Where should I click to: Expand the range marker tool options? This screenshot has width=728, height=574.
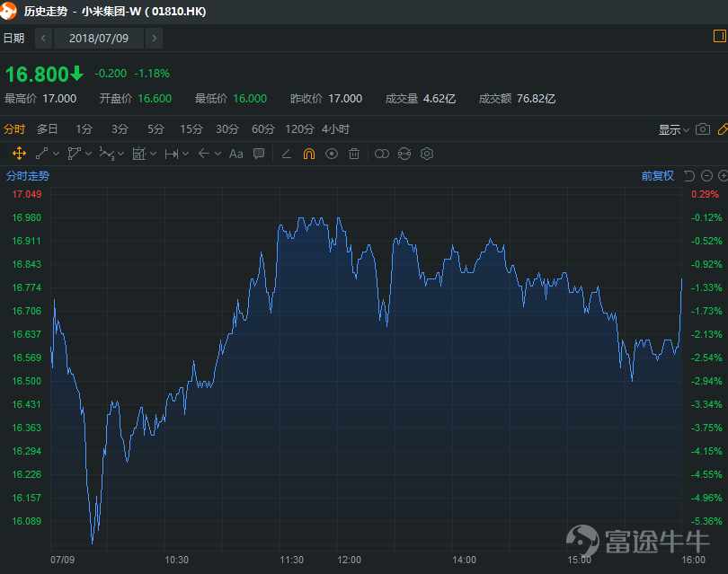coord(186,154)
